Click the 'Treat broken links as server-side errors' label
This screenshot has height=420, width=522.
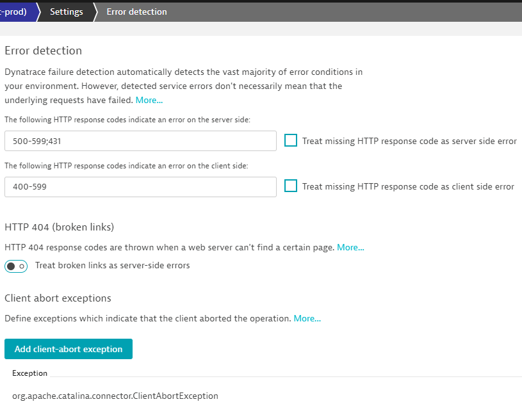pos(112,265)
